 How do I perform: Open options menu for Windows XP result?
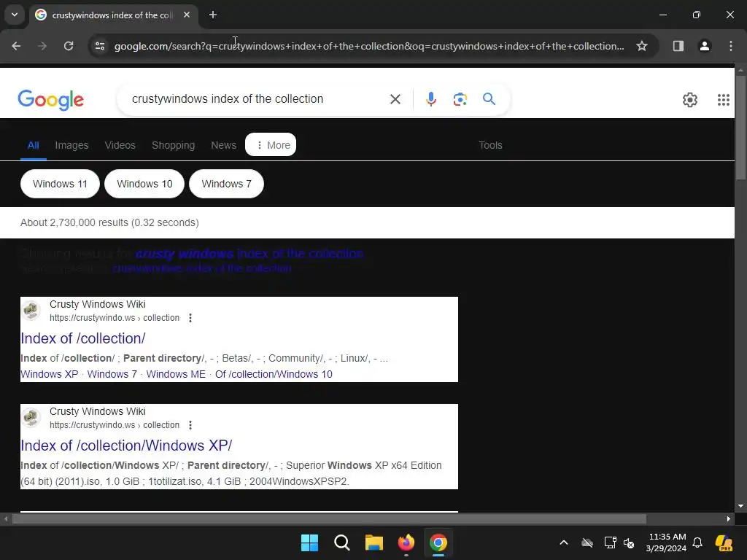pyautogui.click(x=190, y=425)
